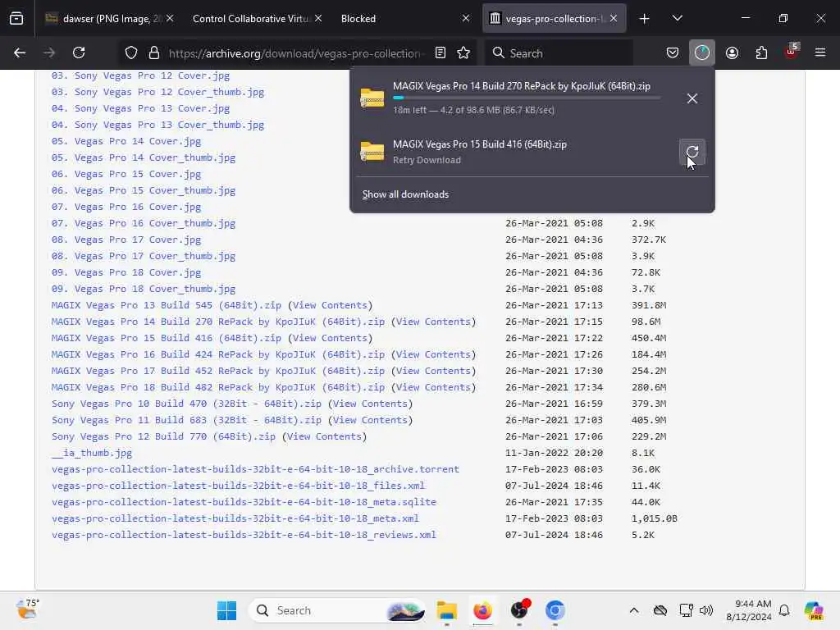The height and width of the screenshot is (630, 840).
Task: Open the weather widget showing 75°
Action: click(x=28, y=609)
